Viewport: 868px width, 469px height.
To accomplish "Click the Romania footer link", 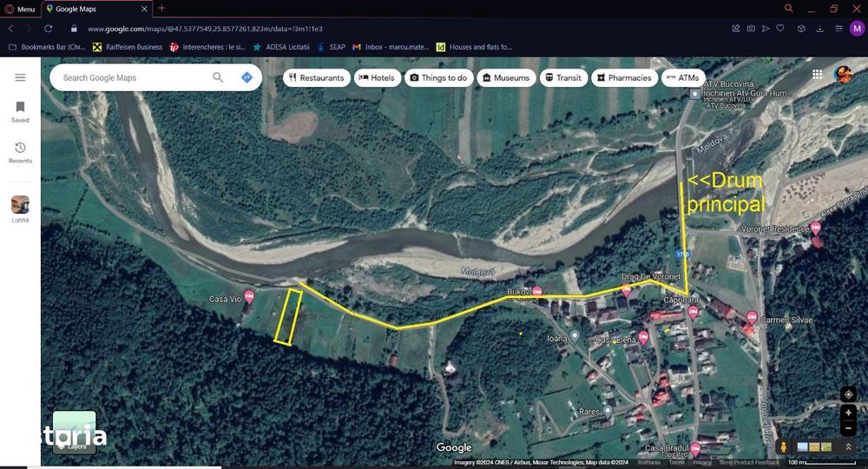I will (x=648, y=462).
